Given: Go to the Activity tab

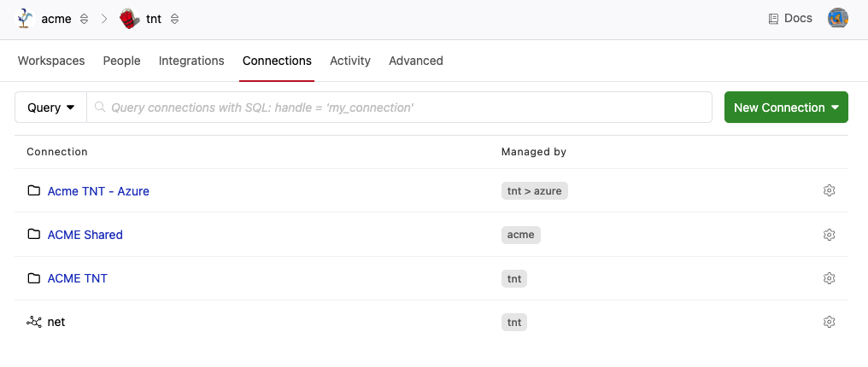Looking at the screenshot, I should point(350,61).
